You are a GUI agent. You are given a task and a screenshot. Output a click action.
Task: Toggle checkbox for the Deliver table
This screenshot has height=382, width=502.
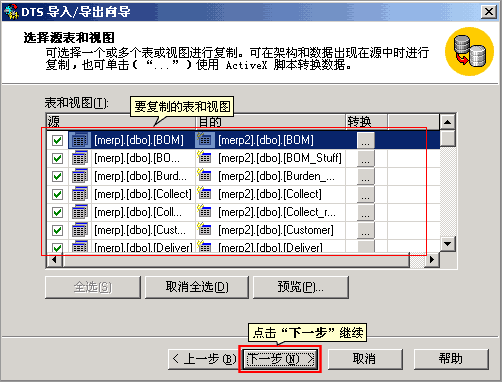57,247
